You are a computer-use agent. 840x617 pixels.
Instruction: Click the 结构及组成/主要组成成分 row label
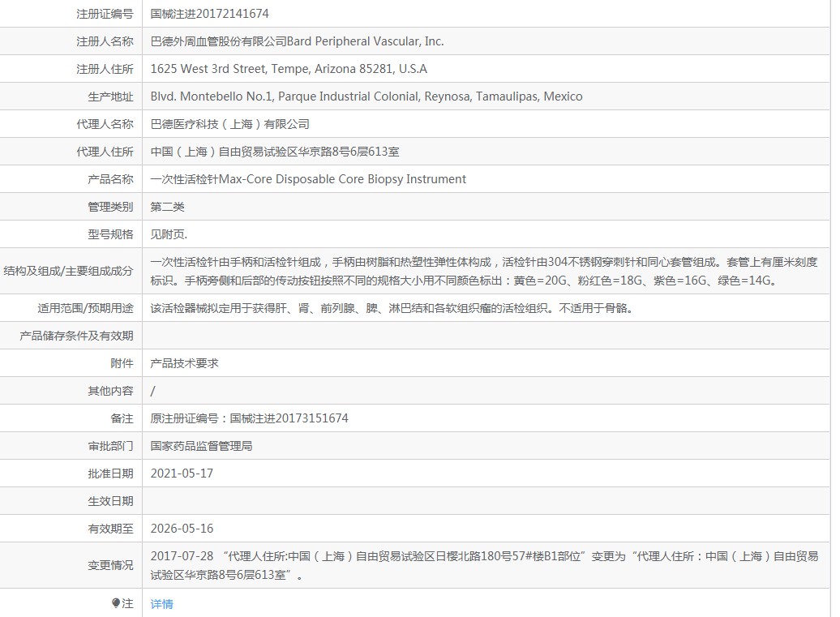click(x=68, y=271)
